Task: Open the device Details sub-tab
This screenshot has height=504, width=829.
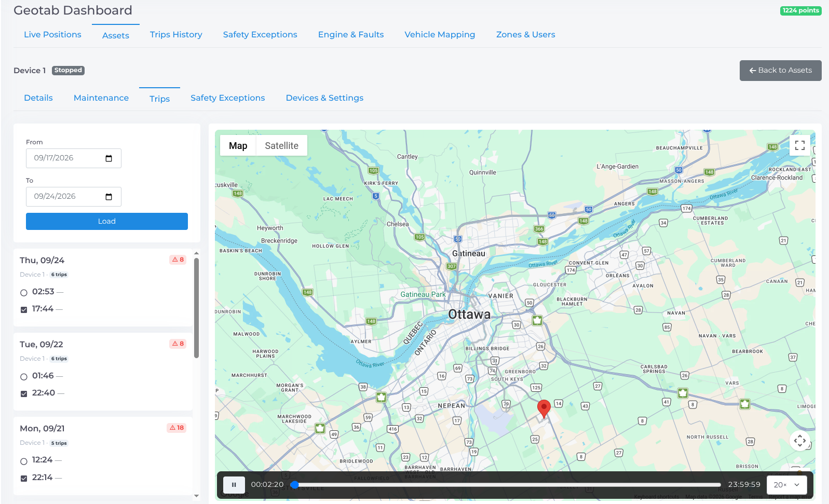Action: click(38, 98)
